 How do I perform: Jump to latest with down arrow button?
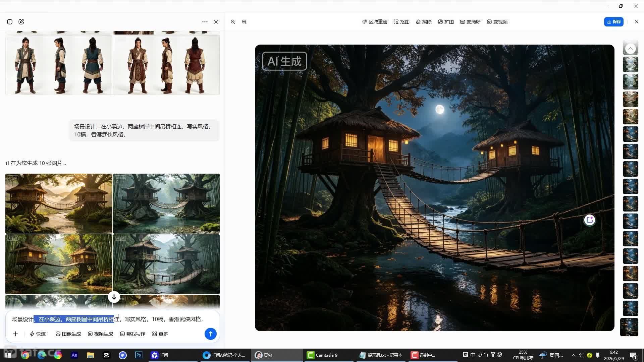[x=114, y=297]
